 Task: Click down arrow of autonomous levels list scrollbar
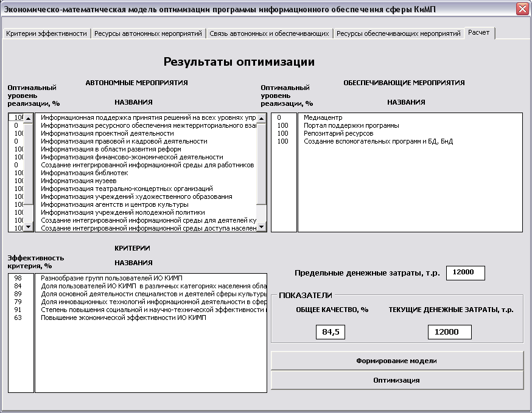tap(28, 227)
